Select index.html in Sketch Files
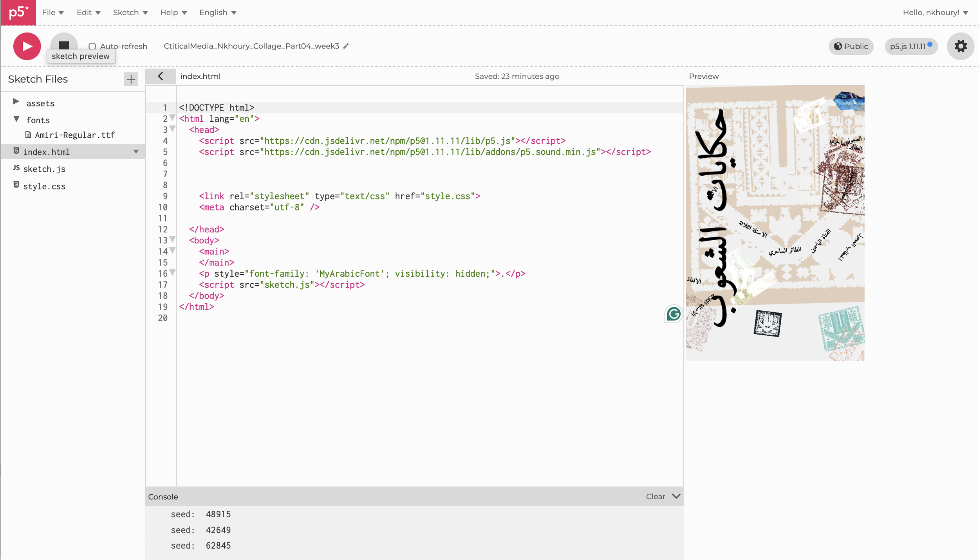This screenshot has width=979, height=560. [73, 152]
